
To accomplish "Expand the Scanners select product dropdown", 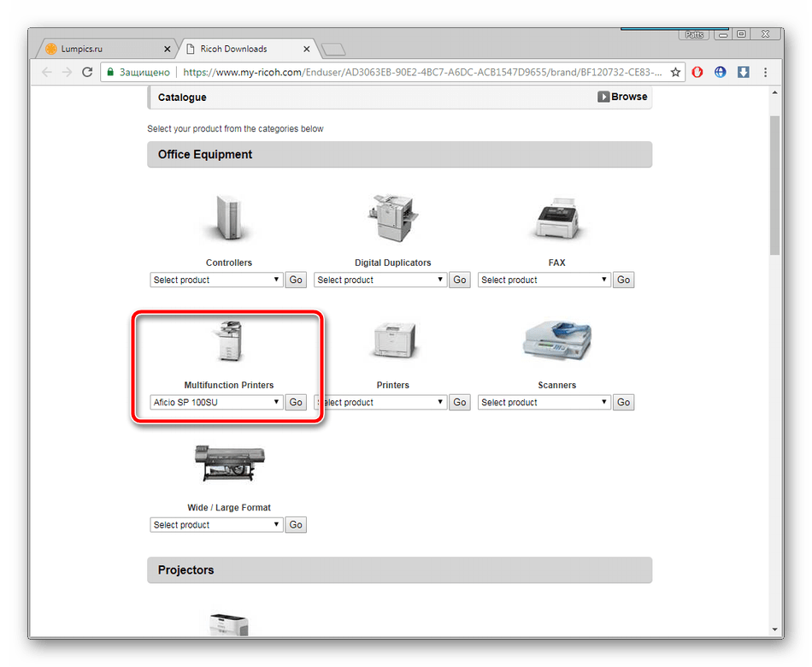I will [x=544, y=402].
